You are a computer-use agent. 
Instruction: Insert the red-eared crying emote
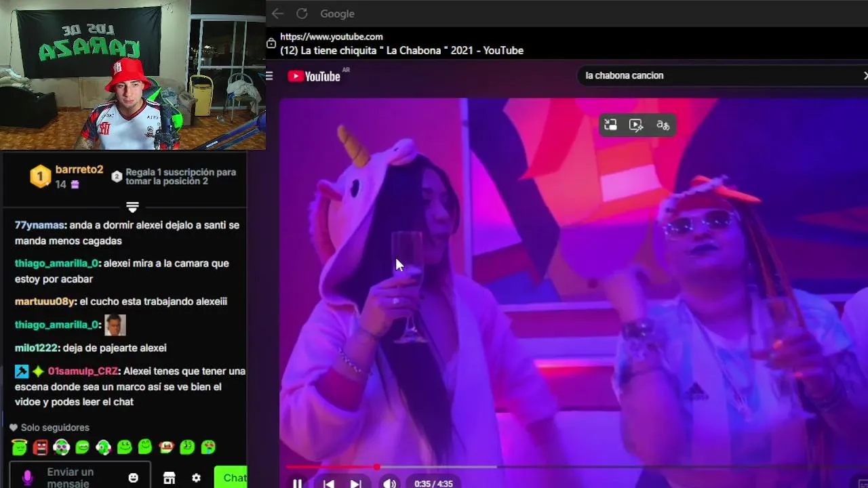[x=166, y=447]
